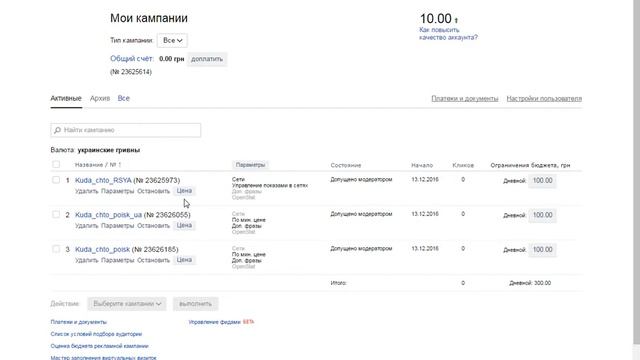Open the Kuda_chto_RSYA campaign link
Image resolution: width=640 pixels, height=360 pixels.
[x=103, y=180]
